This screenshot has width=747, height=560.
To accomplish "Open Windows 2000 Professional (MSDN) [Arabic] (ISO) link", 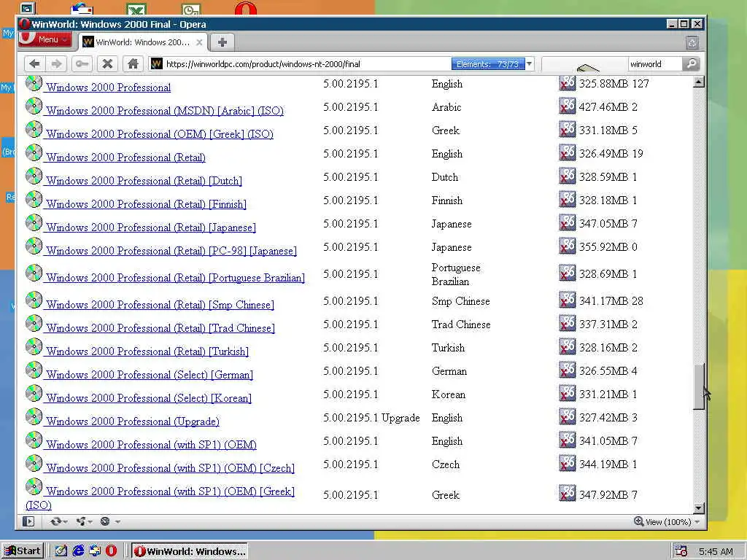I will tap(165, 111).
